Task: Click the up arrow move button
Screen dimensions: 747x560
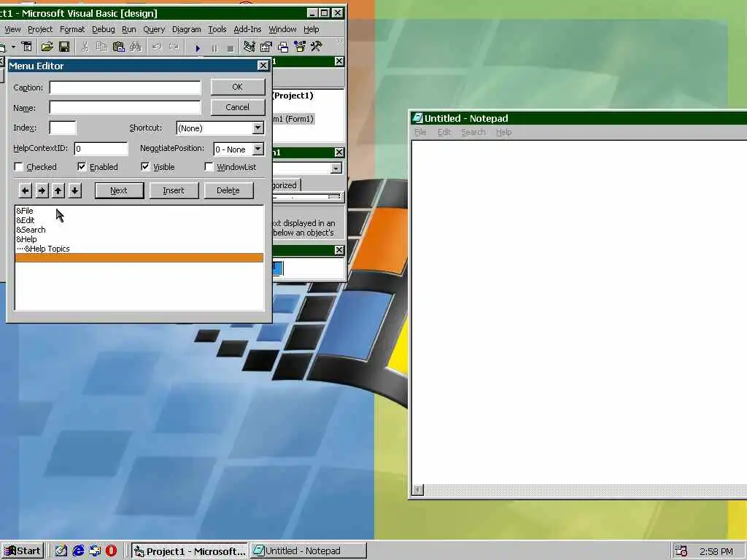Action: [58, 190]
